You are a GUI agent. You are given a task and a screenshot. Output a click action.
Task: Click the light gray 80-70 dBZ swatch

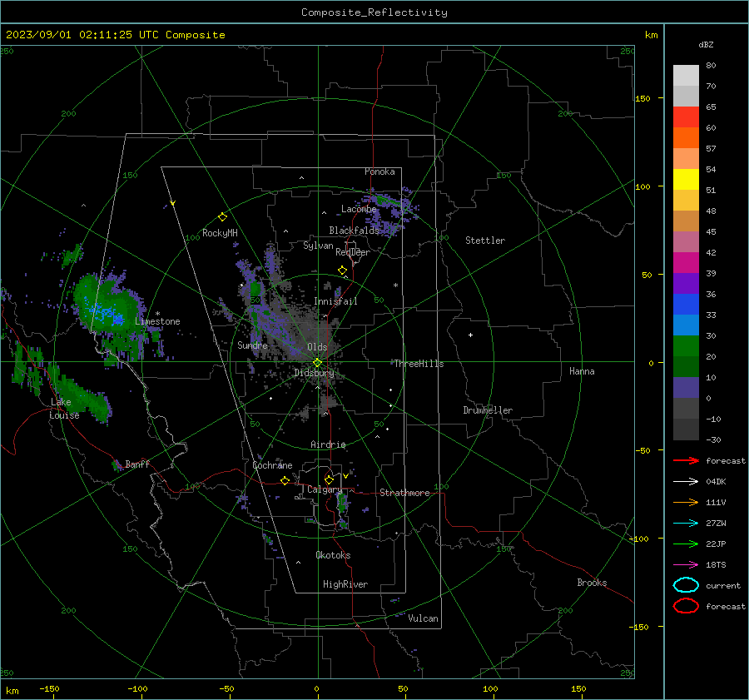coord(686,75)
